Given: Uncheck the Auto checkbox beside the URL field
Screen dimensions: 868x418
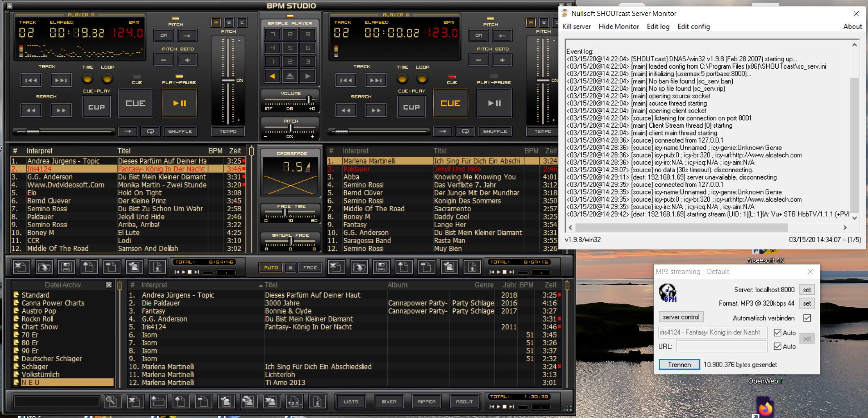Looking at the screenshot, I should coord(777,346).
